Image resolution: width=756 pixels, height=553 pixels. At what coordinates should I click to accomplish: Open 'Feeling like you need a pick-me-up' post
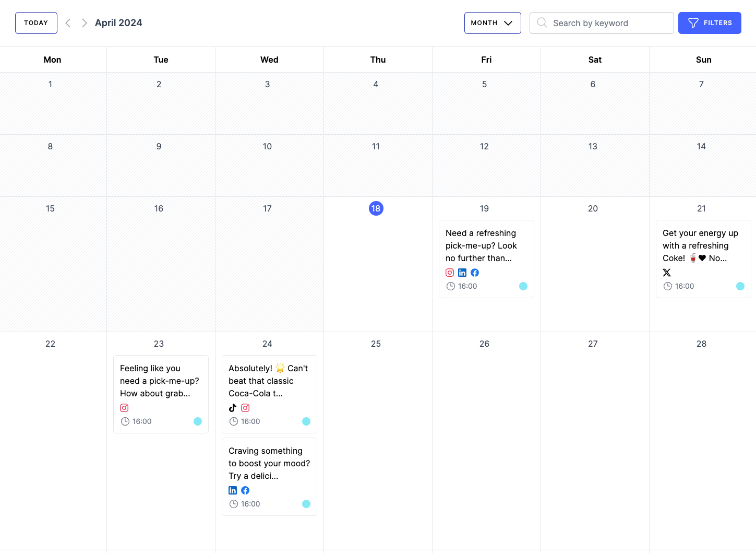[160, 381]
